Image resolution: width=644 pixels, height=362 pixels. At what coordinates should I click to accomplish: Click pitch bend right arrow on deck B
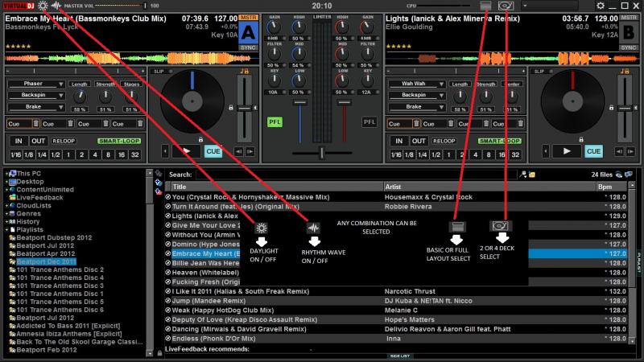tap(630, 151)
